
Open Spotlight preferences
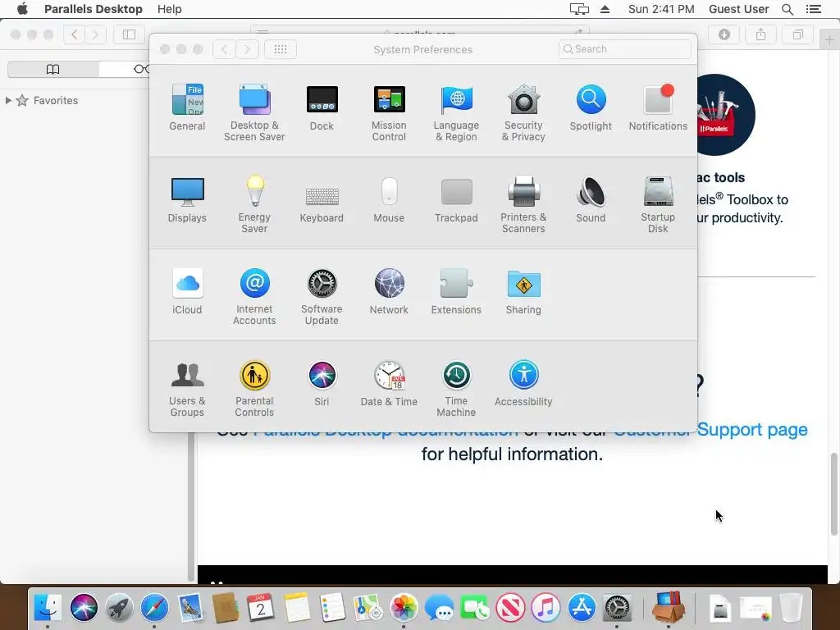(x=591, y=107)
